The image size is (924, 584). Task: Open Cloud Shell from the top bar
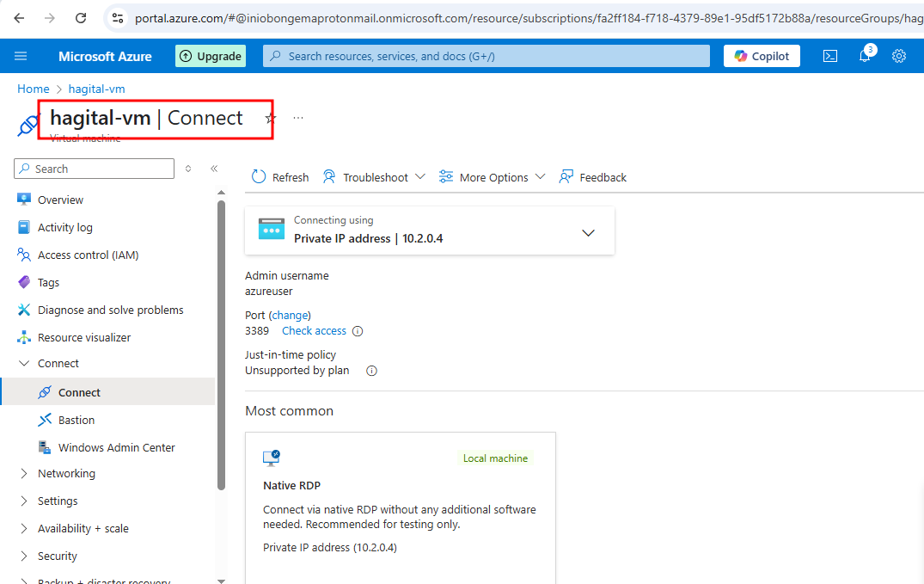pyautogui.click(x=829, y=56)
